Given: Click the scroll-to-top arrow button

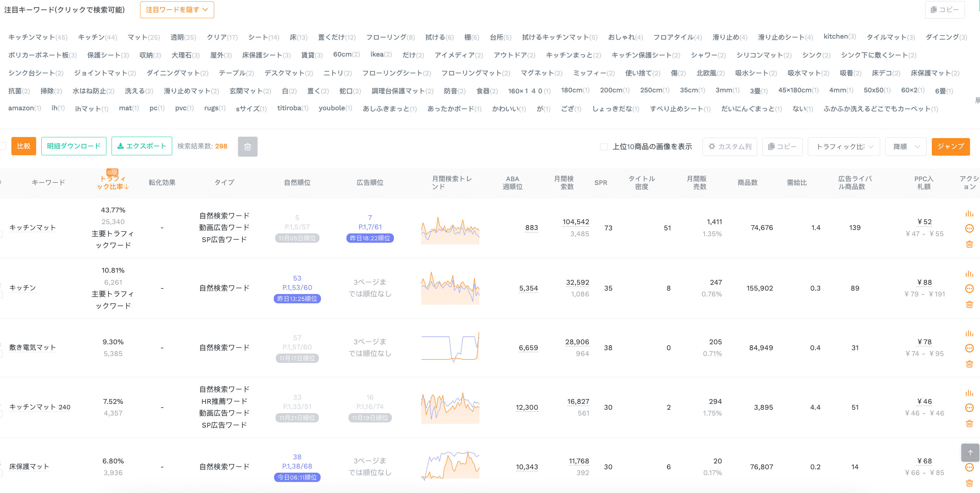Looking at the screenshot, I should pos(970,453).
